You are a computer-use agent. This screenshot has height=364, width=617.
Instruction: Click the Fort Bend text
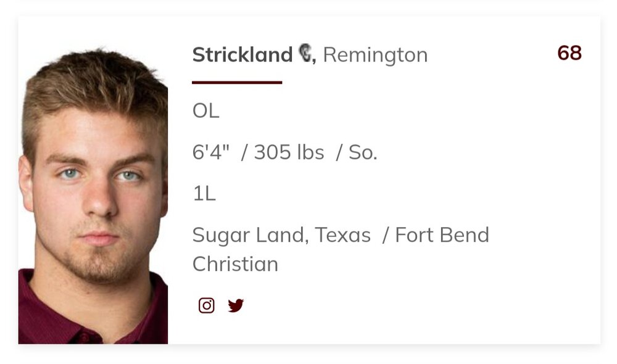[442, 235]
